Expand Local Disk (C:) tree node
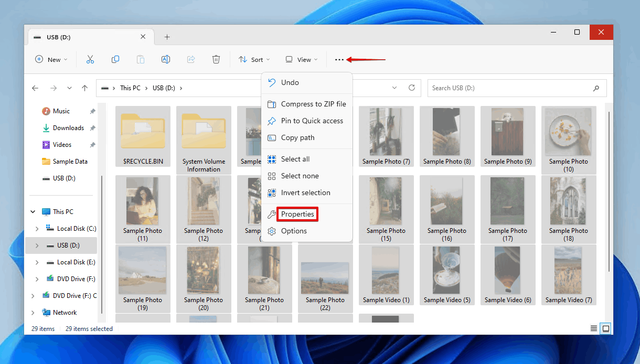The image size is (640, 364). pos(37,229)
